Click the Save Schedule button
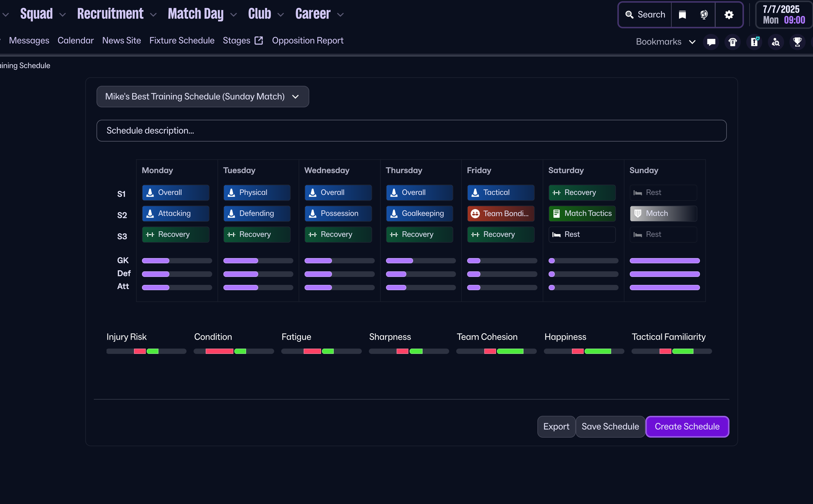 [610, 426]
